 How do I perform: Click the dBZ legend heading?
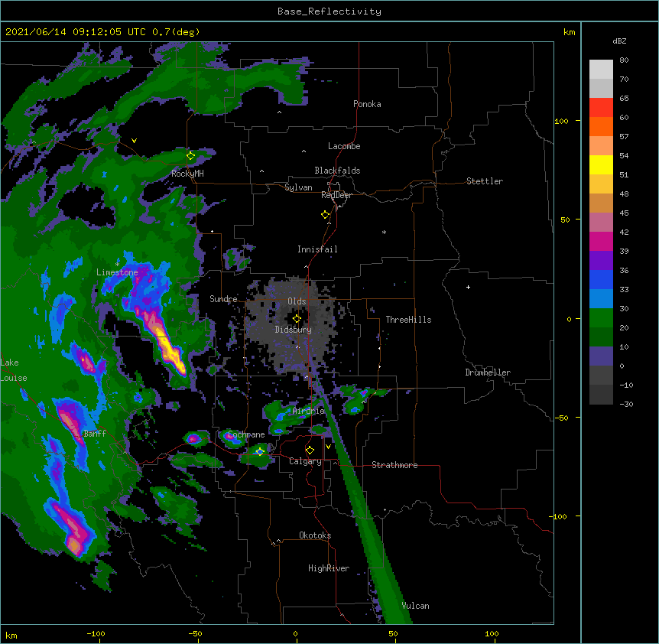point(619,41)
